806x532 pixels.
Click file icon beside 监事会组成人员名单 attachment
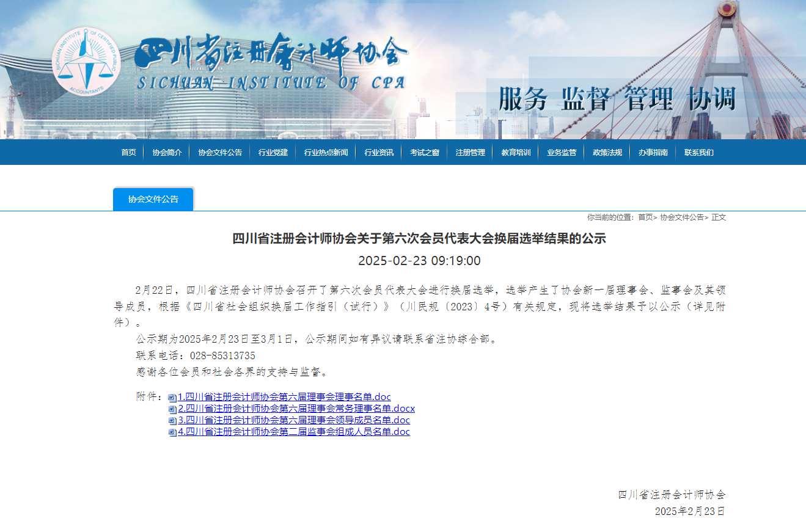tap(172, 432)
